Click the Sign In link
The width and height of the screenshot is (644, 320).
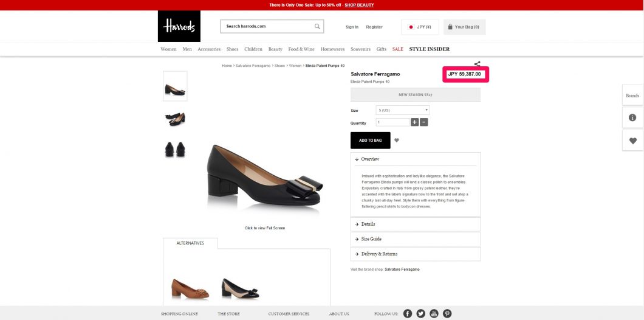pos(352,27)
